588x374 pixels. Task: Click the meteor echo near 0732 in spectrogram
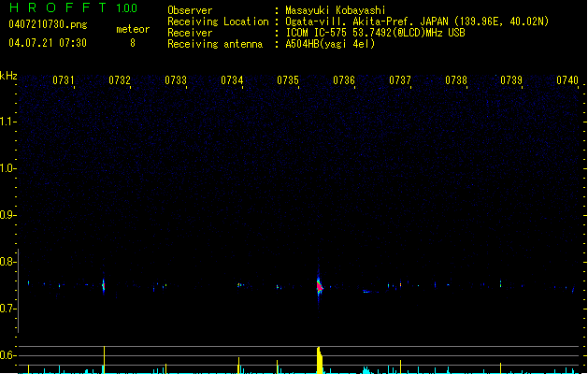(x=104, y=285)
